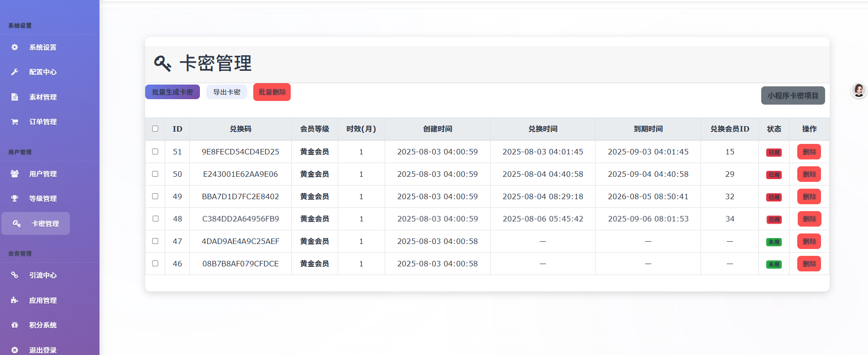Select the trophy icon for 等级管理
This screenshot has width=868, height=355.
click(15, 198)
